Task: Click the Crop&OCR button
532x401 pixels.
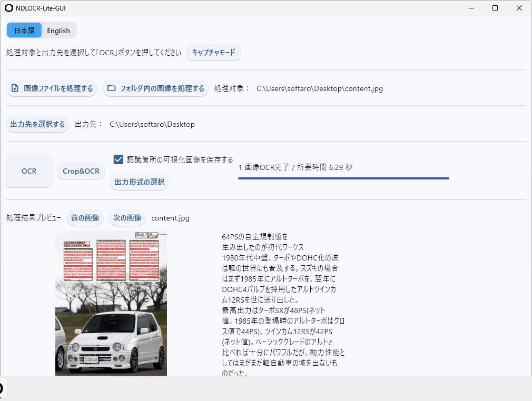Action: (81, 171)
